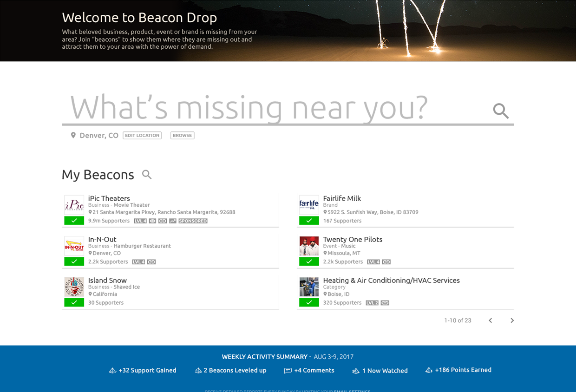Open the search magnifier next to My Beacons
The width and height of the screenshot is (576, 392).
pyautogui.click(x=147, y=174)
